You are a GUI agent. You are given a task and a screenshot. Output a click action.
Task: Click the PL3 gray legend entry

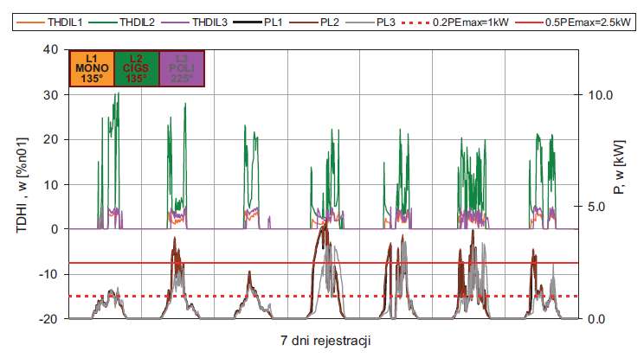point(370,22)
